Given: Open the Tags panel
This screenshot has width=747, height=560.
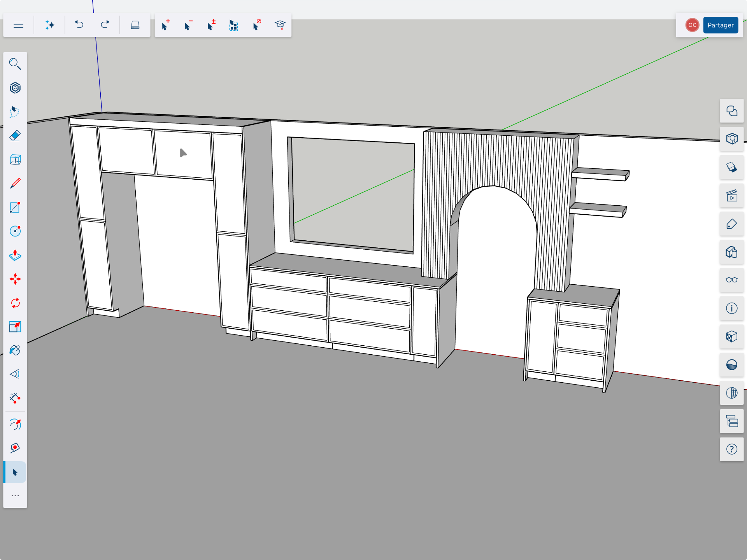Looking at the screenshot, I should pos(731,224).
